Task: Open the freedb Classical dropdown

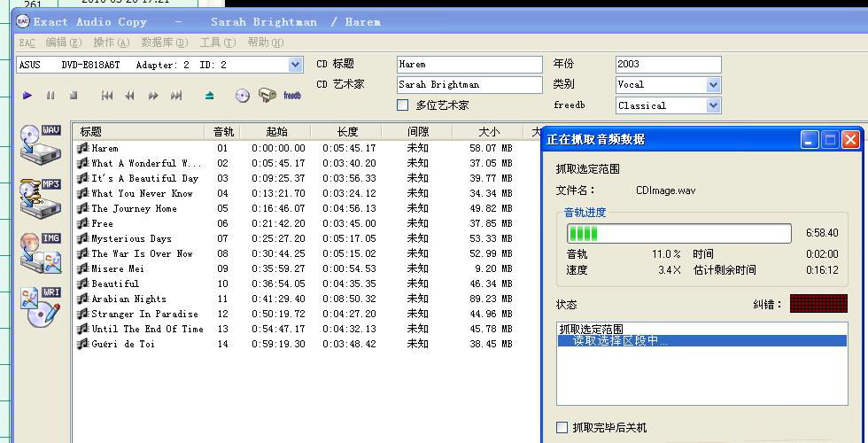Action: 714,105
